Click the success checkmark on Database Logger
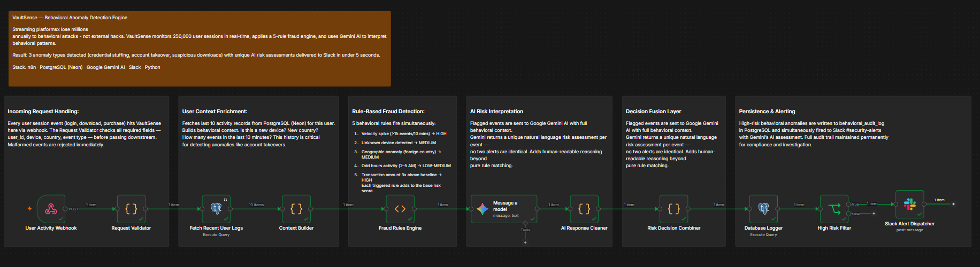This screenshot has width=980, height=267. tap(774, 219)
